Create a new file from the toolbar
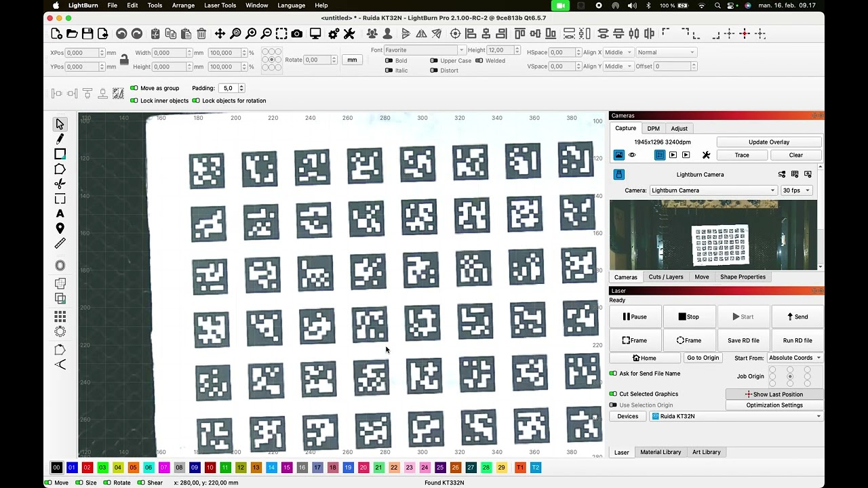The width and height of the screenshot is (868, 488). coord(57,34)
